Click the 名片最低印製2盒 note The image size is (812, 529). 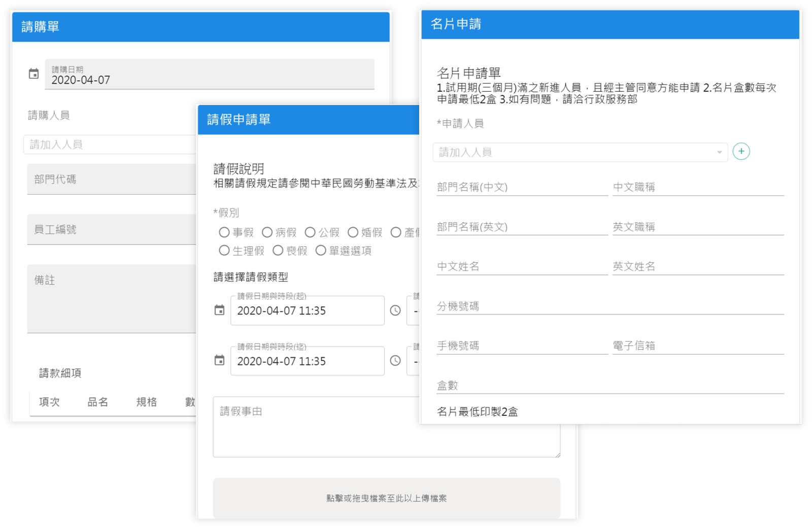478,412
